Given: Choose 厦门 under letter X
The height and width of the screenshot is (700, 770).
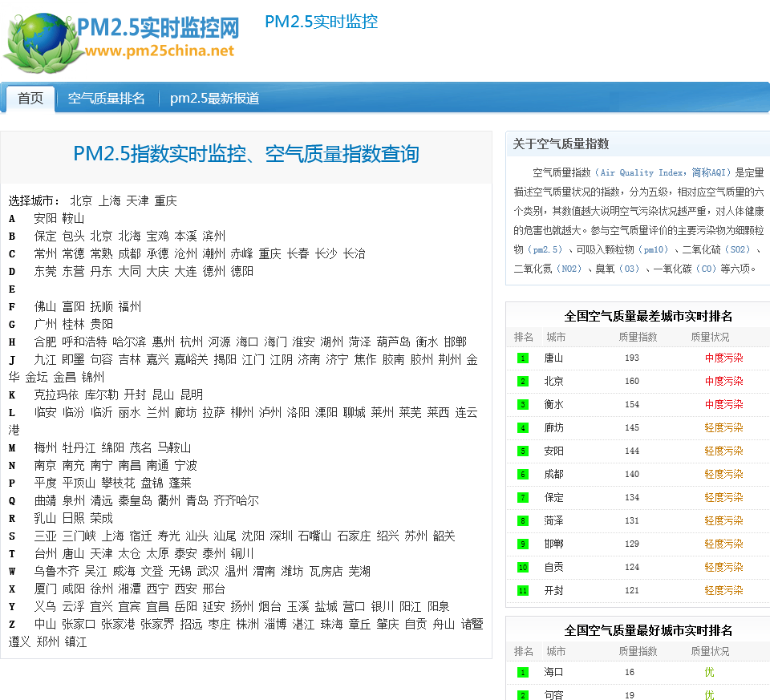Looking at the screenshot, I should click(x=45, y=589).
